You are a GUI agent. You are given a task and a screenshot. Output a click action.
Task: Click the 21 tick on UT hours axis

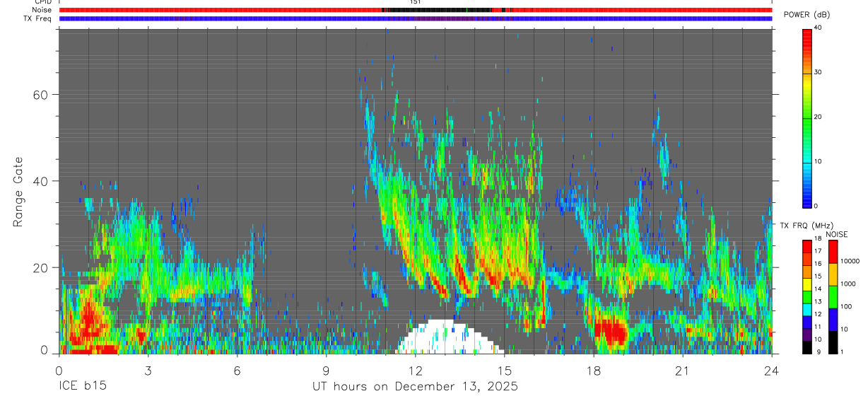pos(682,371)
